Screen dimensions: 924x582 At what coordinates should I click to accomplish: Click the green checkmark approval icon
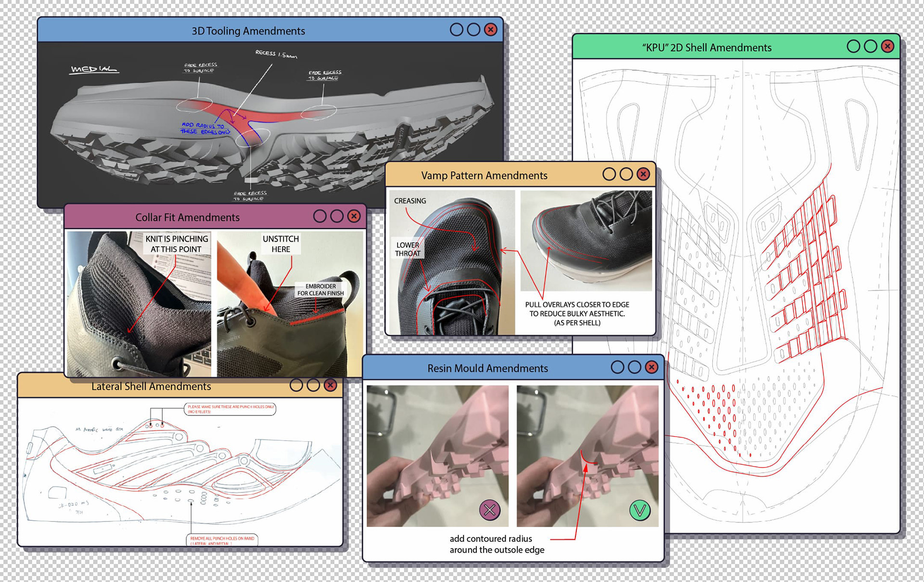point(640,510)
